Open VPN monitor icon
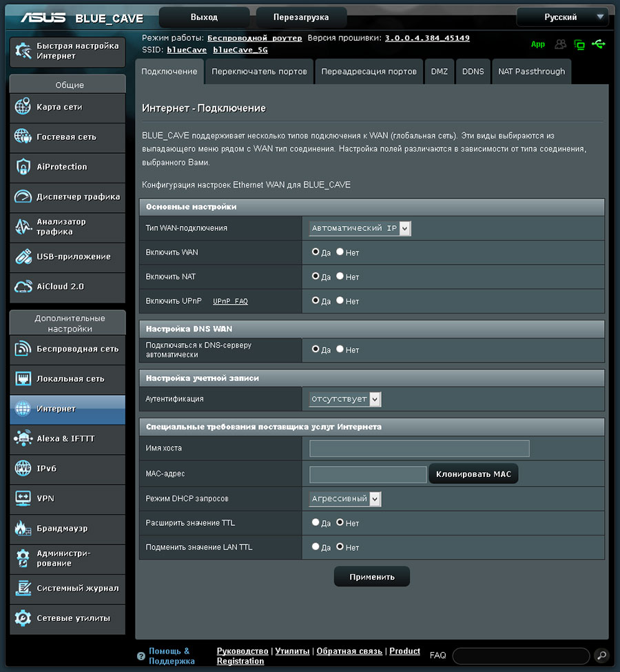The image size is (620, 672). tap(23, 498)
